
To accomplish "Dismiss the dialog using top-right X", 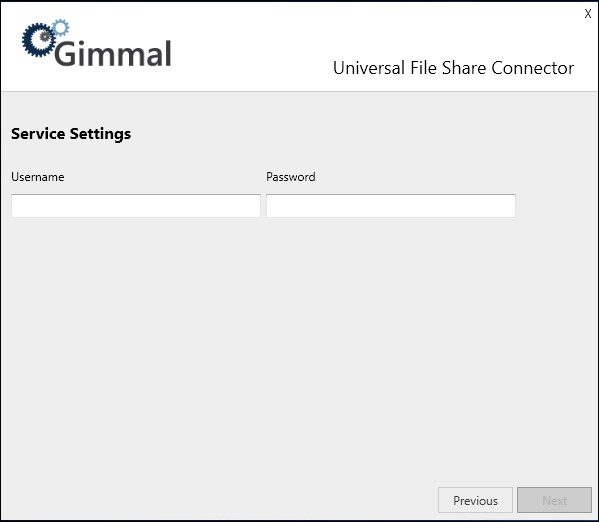I will [588, 14].
